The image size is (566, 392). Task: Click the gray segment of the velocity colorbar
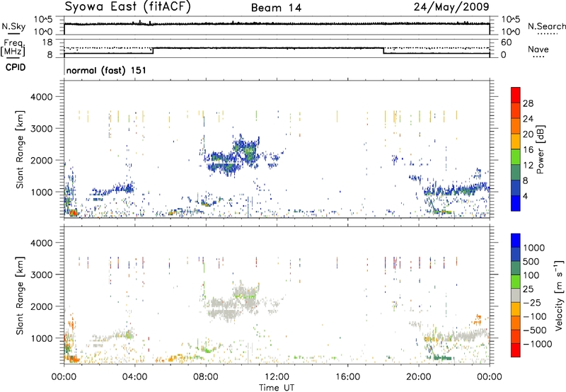click(516, 296)
